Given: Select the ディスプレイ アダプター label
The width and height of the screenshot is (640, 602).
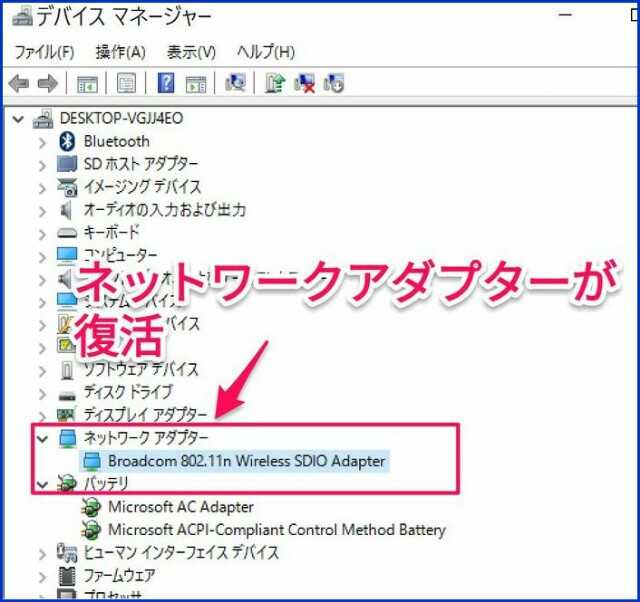Looking at the screenshot, I should pos(146,415).
